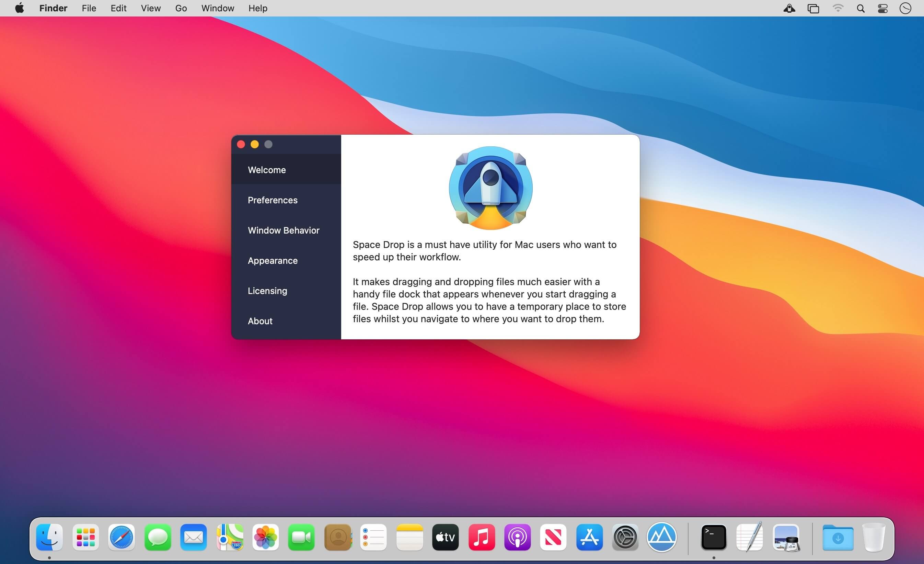Open Finder from the Dock
924x564 pixels.
(x=49, y=537)
